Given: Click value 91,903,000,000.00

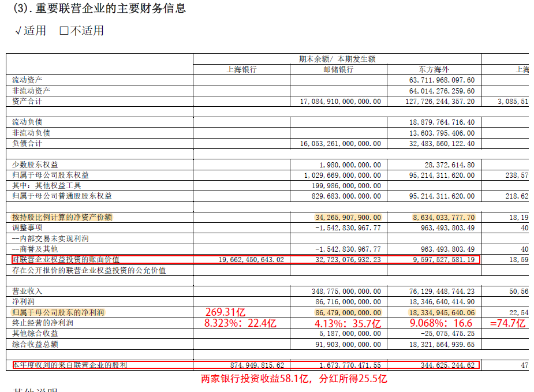Looking at the screenshot, I should 348,344.
